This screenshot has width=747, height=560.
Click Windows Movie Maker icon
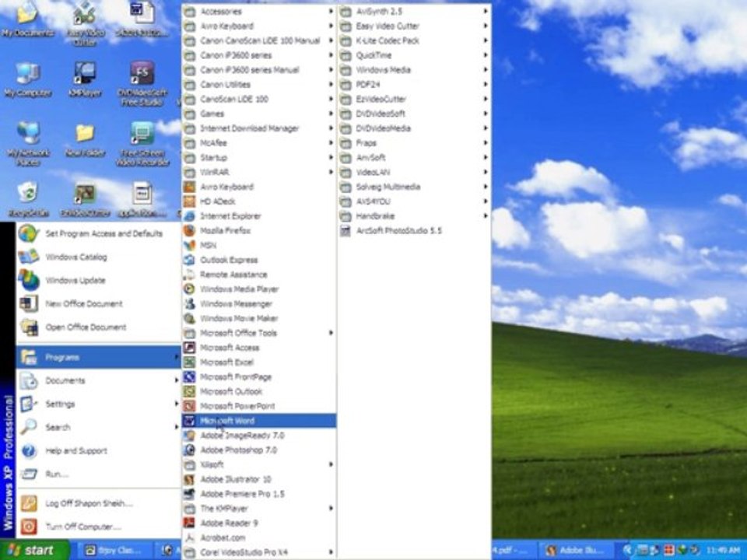[x=190, y=318]
